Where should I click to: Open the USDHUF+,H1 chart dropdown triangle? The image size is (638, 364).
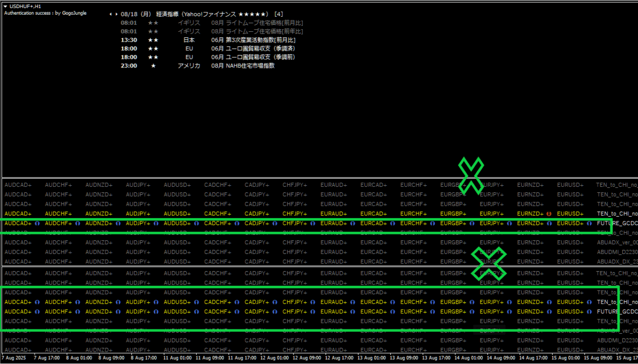pos(5,6)
